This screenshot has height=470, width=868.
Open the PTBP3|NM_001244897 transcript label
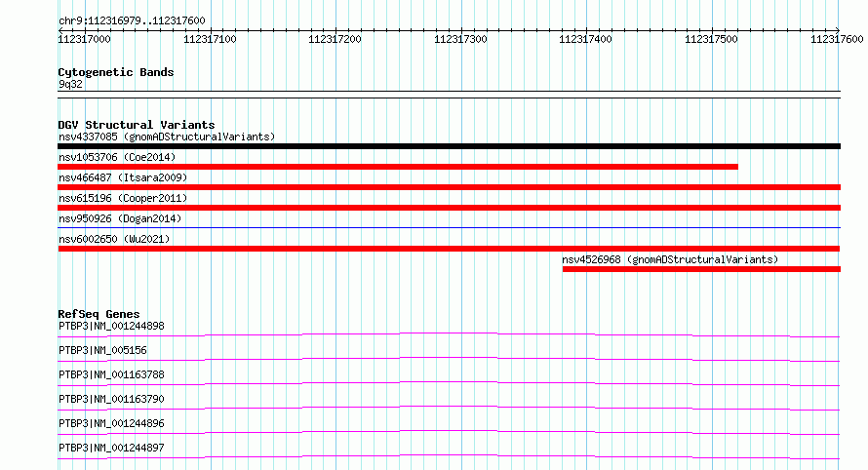tap(111, 448)
